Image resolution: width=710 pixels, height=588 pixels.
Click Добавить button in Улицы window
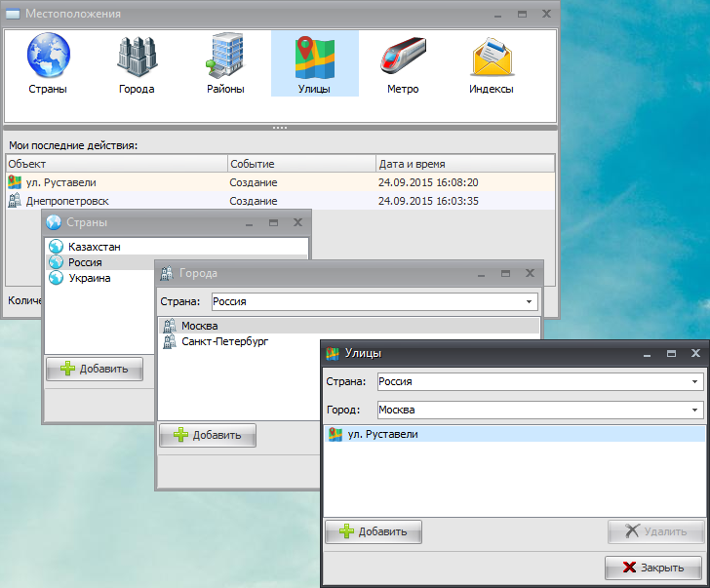click(374, 531)
